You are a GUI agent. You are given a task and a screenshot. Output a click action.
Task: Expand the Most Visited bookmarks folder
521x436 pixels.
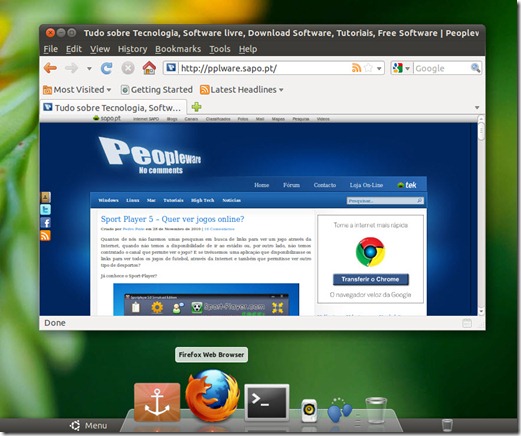point(77,90)
